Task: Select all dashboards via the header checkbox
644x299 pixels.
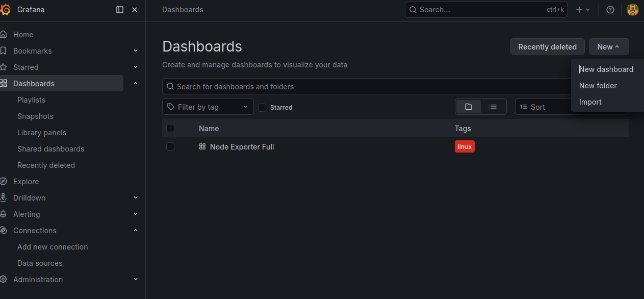Action: pos(170,128)
